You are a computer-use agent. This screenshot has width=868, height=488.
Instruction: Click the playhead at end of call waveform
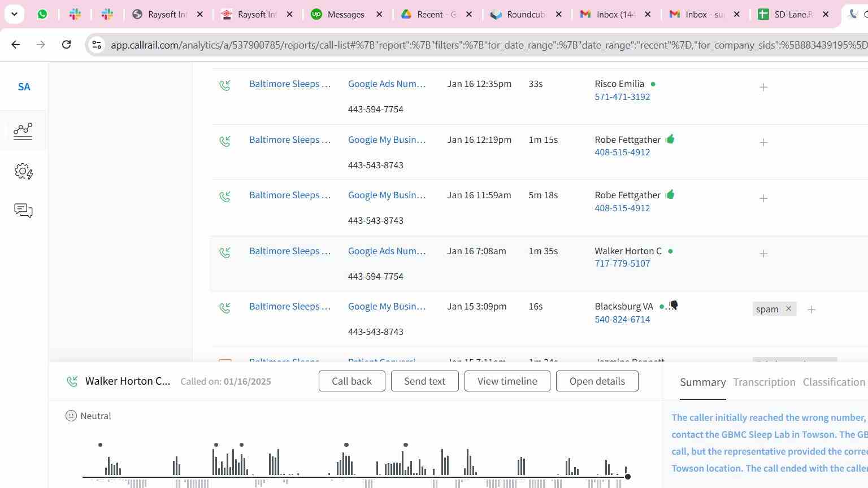pos(627,477)
